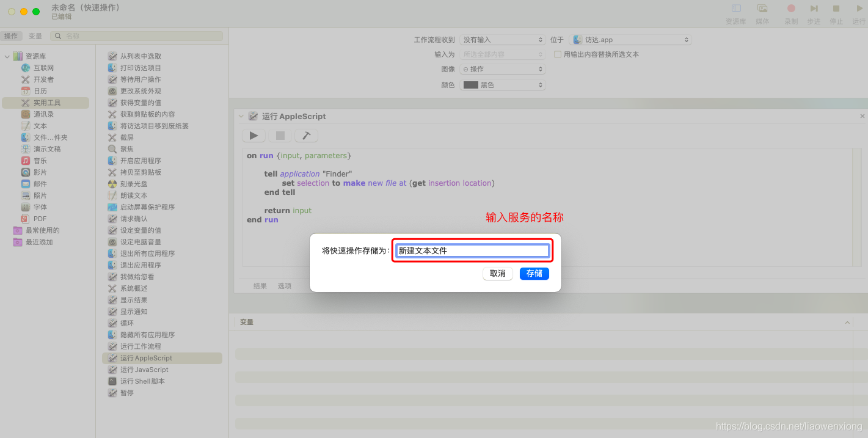Select the 更改系统外观 action
This screenshot has height=438, width=868.
coord(140,91)
